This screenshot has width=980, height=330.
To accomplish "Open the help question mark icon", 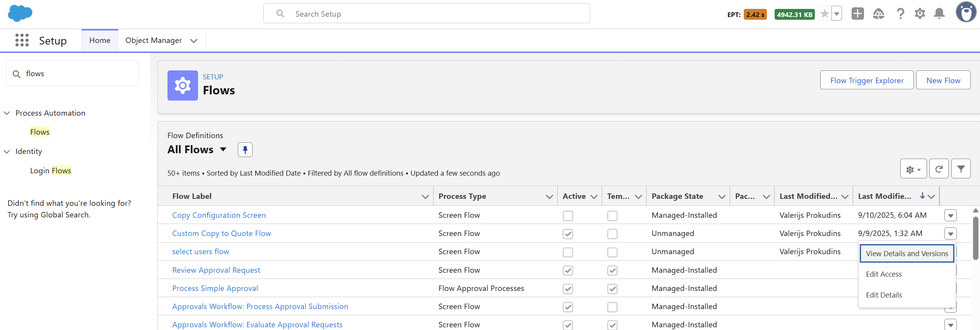I will tap(900, 14).
